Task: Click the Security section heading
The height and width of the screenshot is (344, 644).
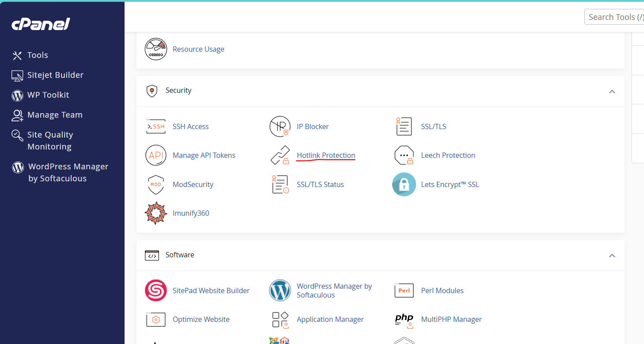Action: (178, 90)
